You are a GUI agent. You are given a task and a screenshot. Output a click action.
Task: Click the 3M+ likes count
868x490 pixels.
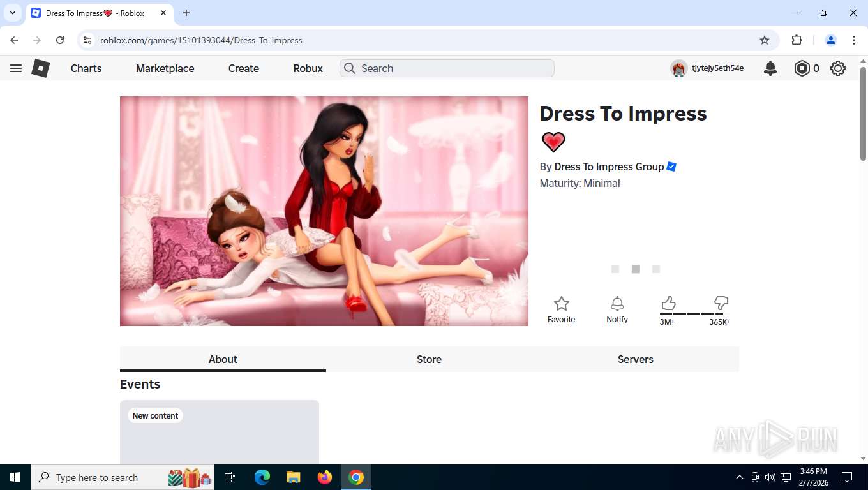click(x=667, y=322)
